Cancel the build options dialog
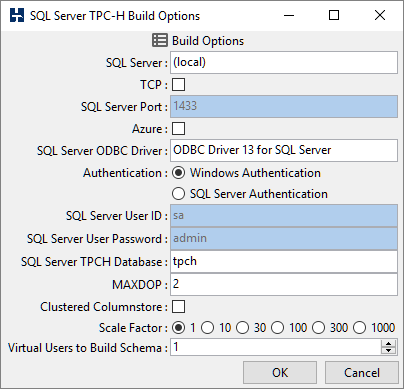 coord(362,373)
